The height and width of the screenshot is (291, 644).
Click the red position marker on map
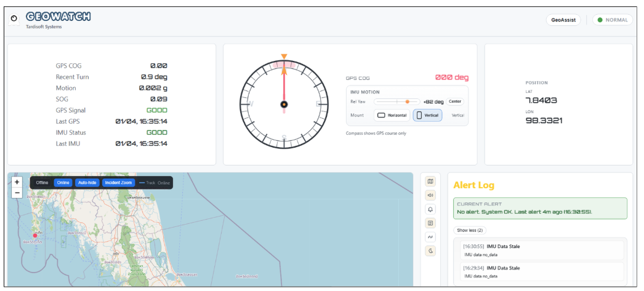pyautogui.click(x=35, y=236)
